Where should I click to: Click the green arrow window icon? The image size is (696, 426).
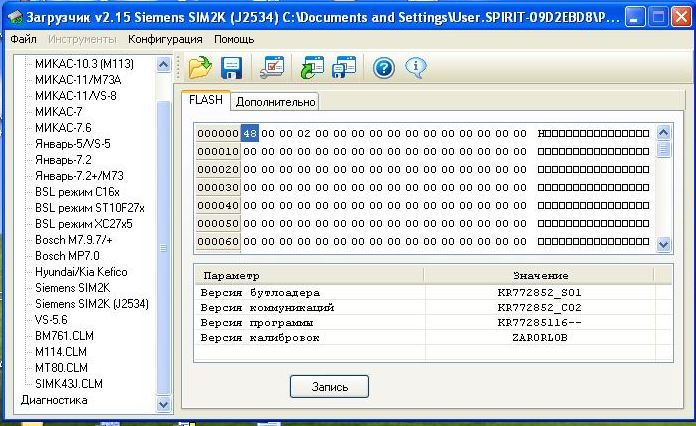[x=312, y=68]
